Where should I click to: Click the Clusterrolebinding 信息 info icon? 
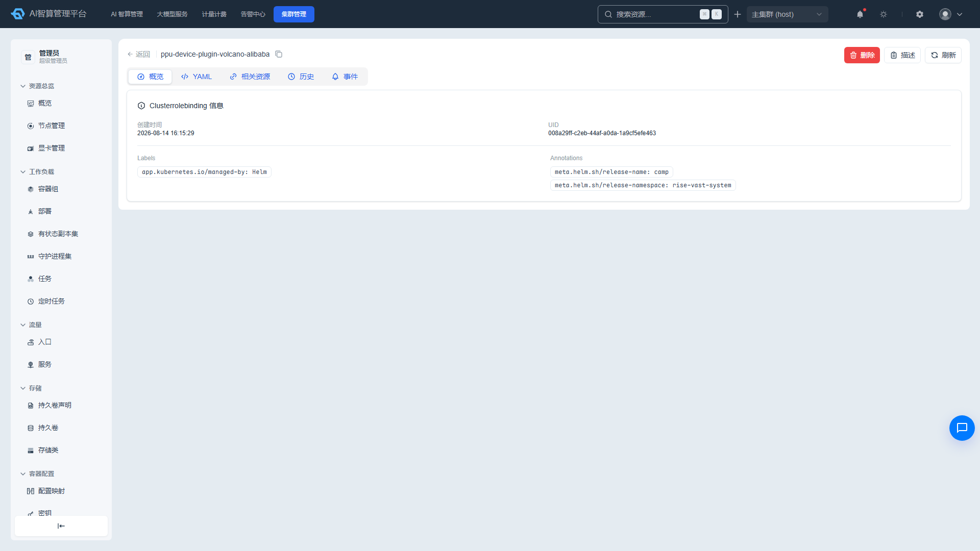tap(141, 106)
